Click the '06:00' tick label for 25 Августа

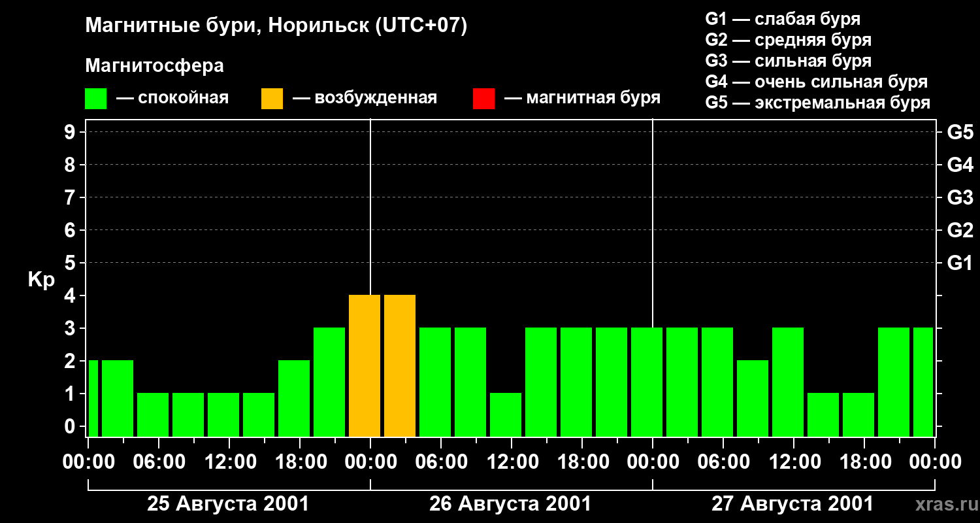click(159, 462)
